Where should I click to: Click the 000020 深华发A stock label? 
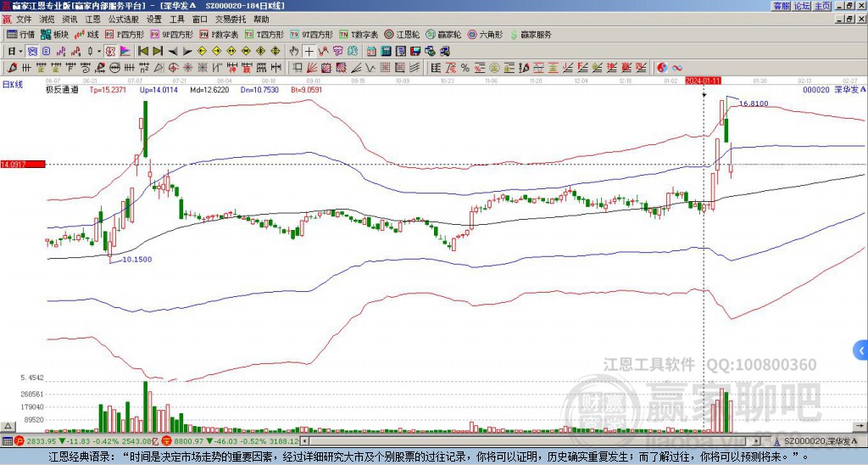tap(834, 89)
